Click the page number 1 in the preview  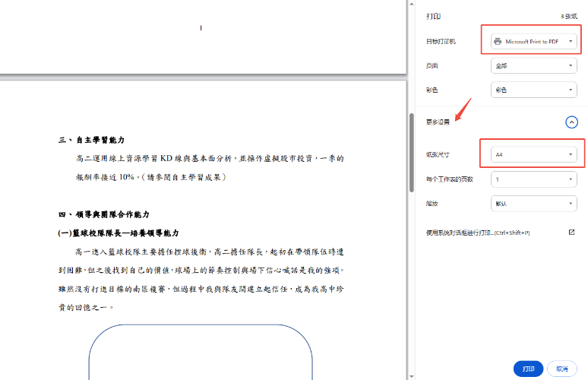click(201, 28)
